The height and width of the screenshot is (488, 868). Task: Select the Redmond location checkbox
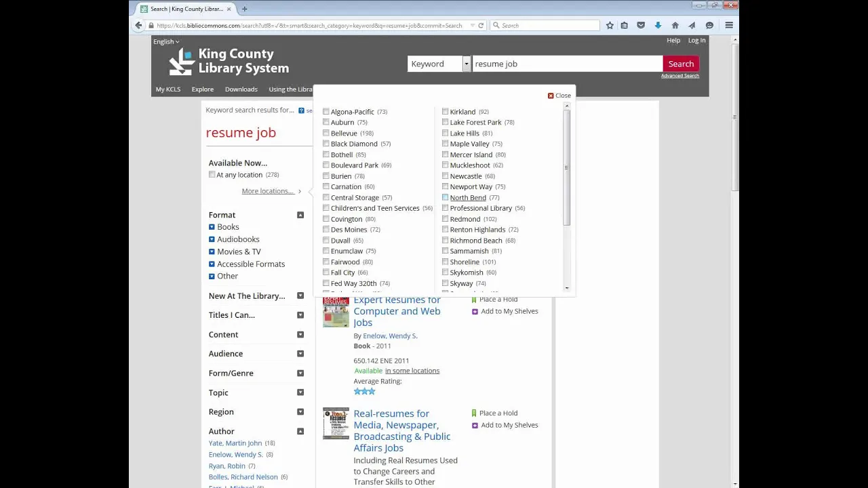pos(445,219)
